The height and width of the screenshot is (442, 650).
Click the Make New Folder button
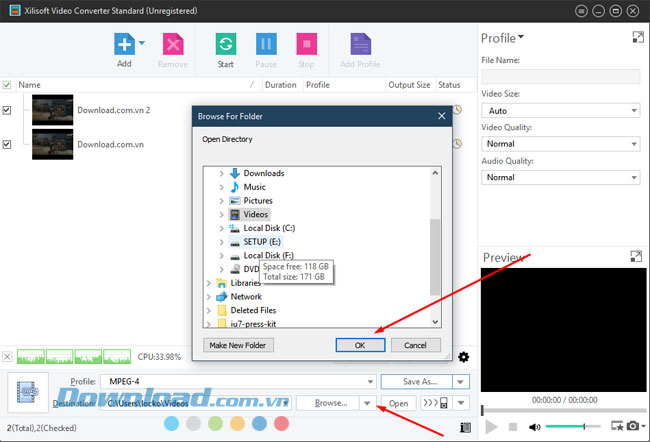(238, 345)
